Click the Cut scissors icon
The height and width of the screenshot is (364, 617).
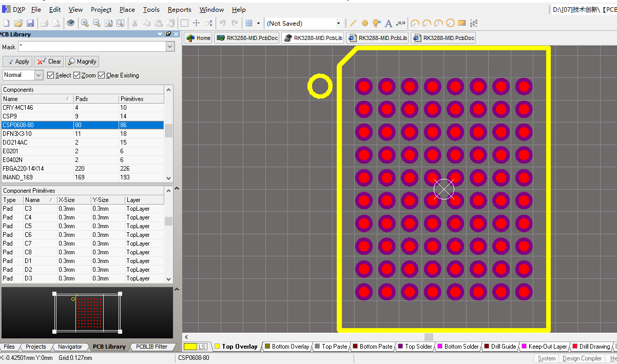tap(134, 23)
